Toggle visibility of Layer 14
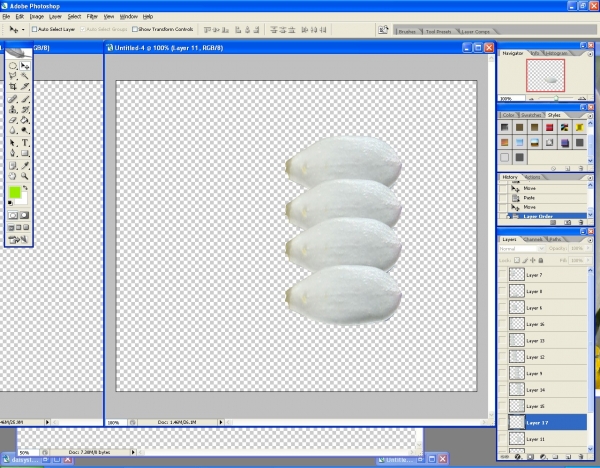The width and height of the screenshot is (600, 468). pos(502,390)
